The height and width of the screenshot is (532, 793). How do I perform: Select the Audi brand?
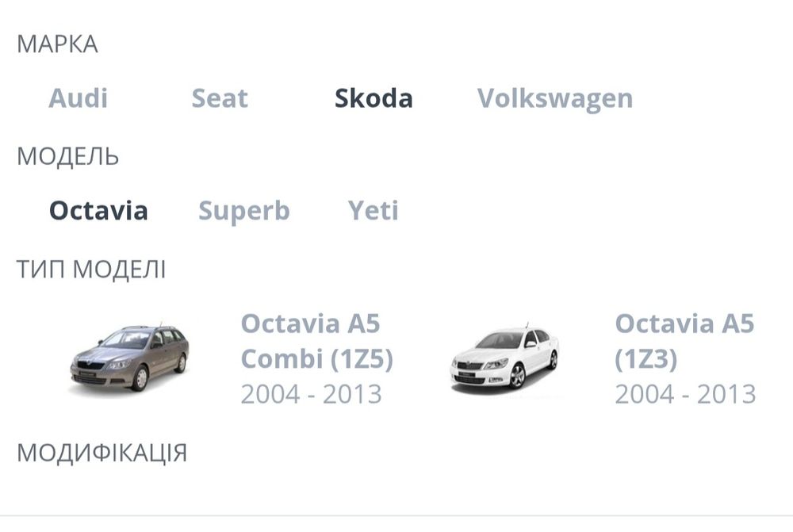pos(78,98)
